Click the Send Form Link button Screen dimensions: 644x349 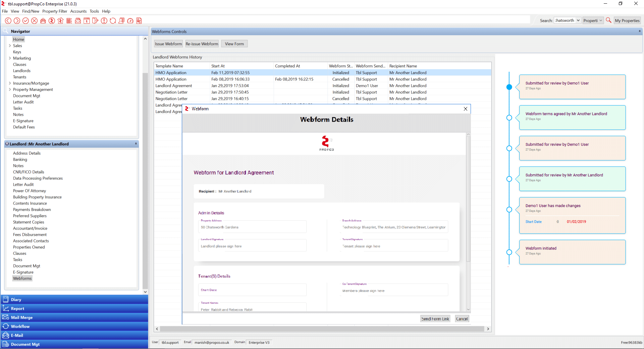[x=435, y=319]
